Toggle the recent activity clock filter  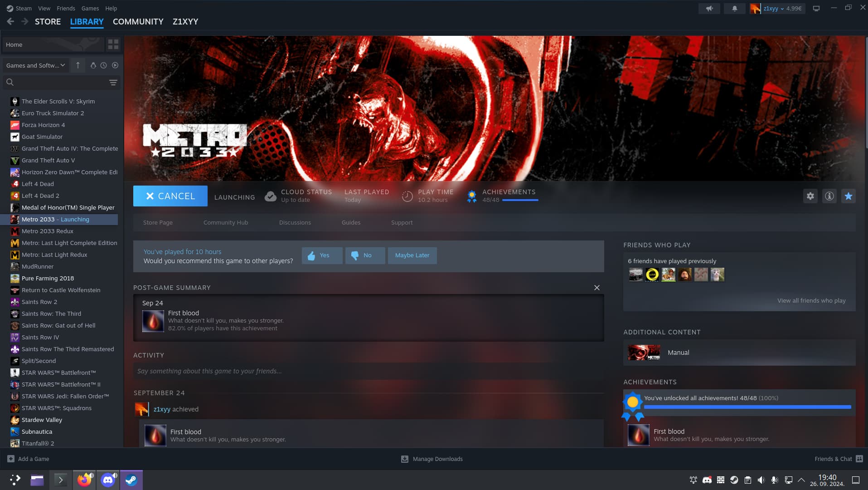[x=104, y=65]
